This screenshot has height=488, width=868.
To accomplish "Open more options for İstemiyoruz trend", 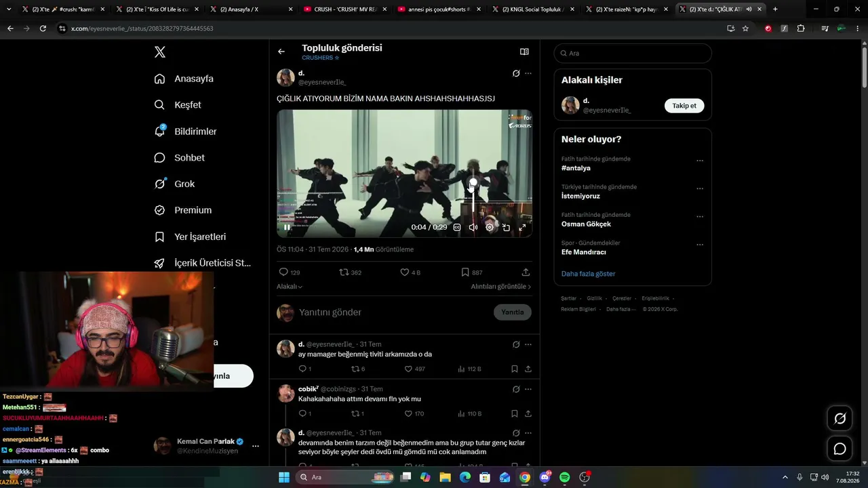I will (700, 188).
